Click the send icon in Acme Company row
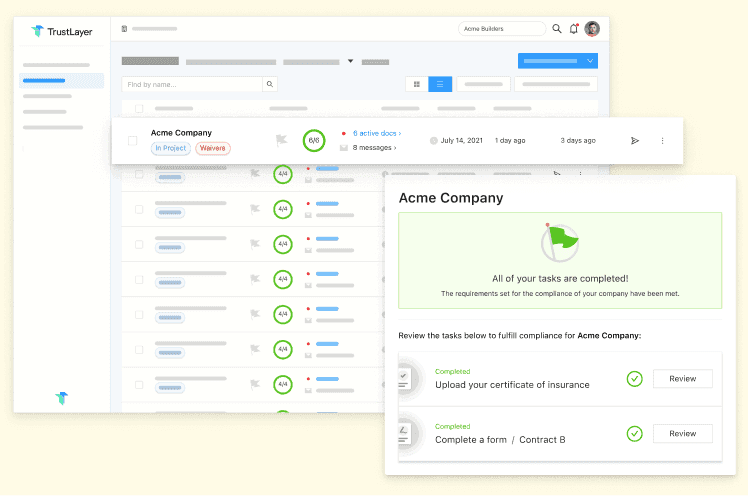Screen dimensions: 748x496 pyautogui.click(x=635, y=140)
